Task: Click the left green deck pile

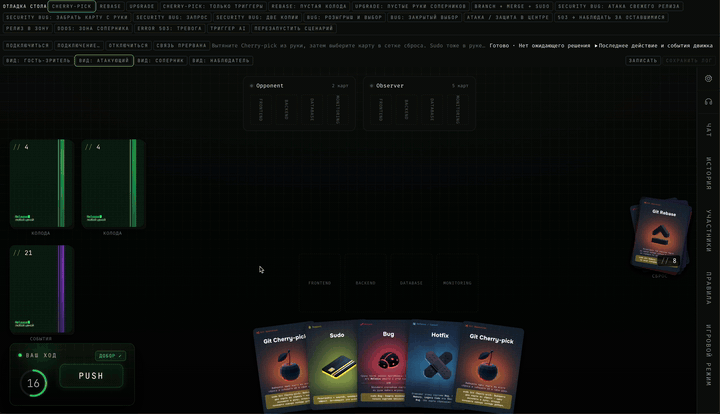Action: pos(41,183)
